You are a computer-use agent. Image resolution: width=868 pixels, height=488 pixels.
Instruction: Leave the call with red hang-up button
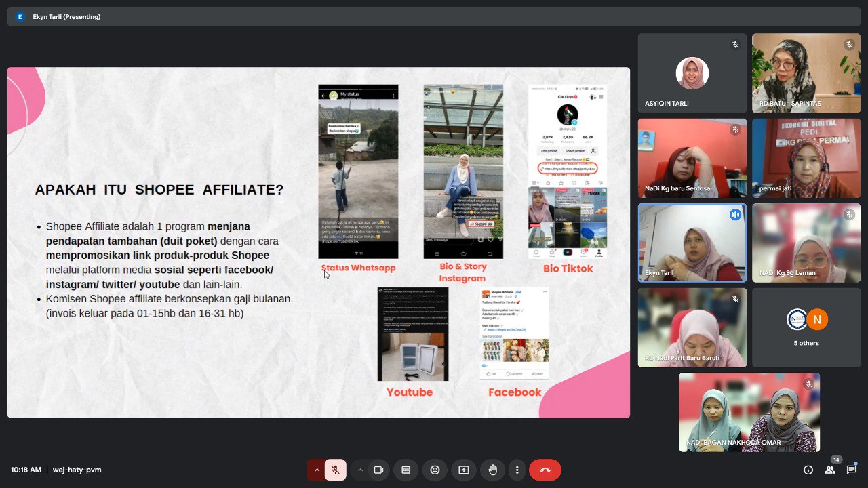coord(545,470)
